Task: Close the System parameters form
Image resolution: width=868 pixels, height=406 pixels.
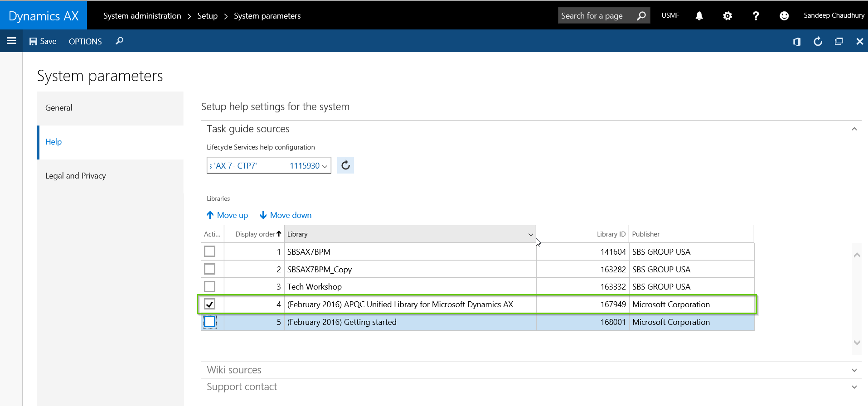Action: tap(859, 41)
